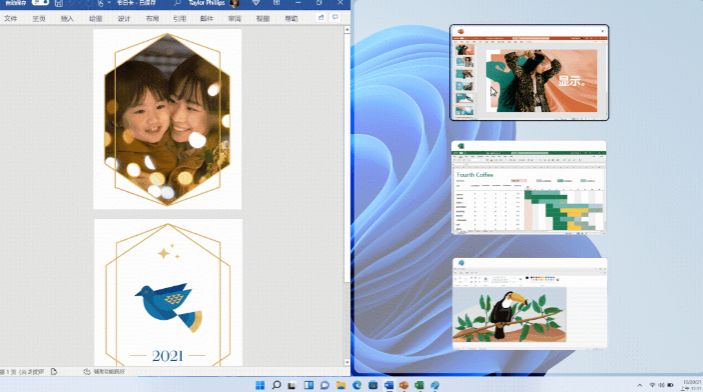Open Microsoft Edge from taskbar
This screenshot has width=703, height=392.
(357, 385)
